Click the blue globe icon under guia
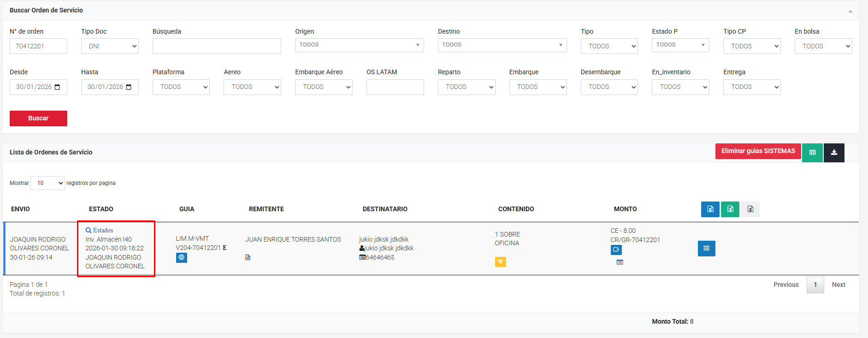This screenshot has width=868, height=338. 182,258
